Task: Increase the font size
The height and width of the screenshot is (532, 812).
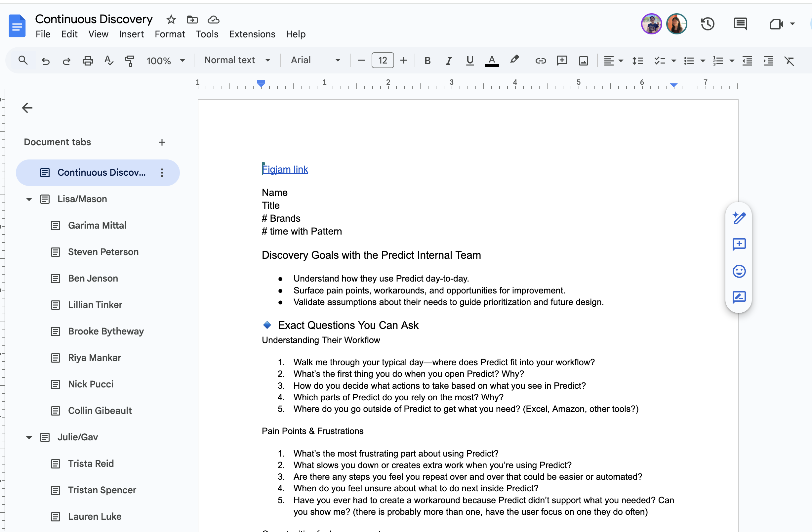Action: pos(404,61)
